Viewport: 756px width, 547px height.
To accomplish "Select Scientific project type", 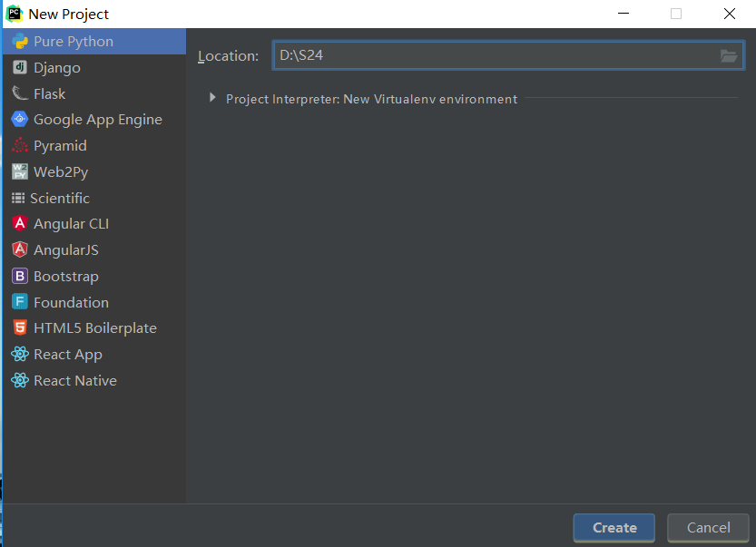I will 60,198.
